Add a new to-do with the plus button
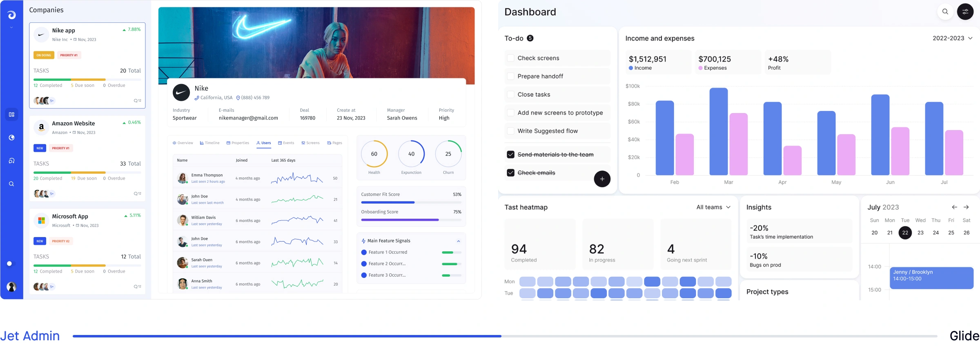The image size is (980, 346). (x=602, y=179)
